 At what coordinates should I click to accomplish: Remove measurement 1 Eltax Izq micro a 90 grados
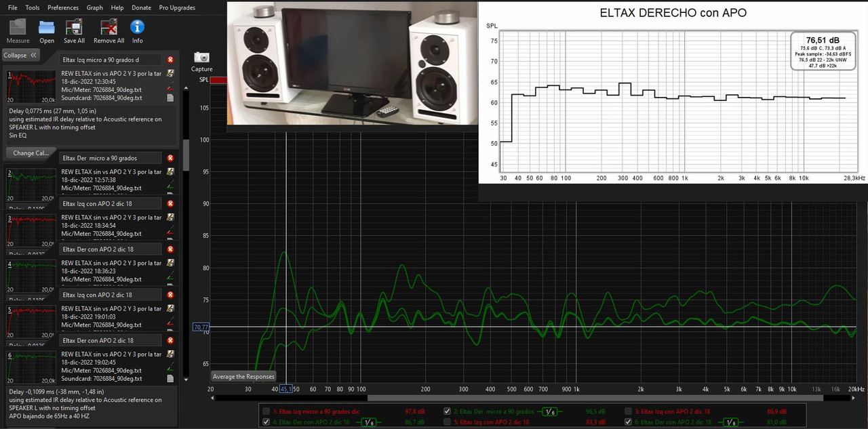tap(171, 60)
